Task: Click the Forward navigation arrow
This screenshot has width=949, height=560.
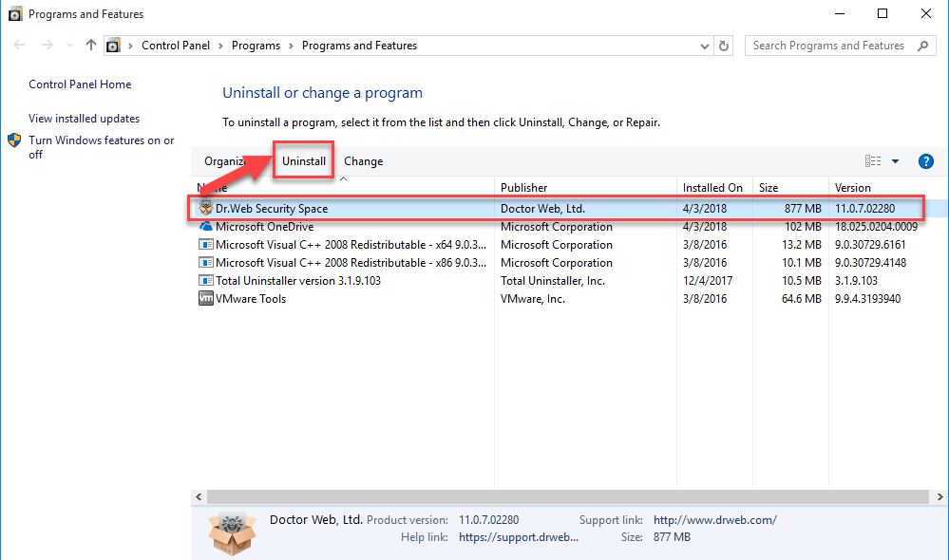Action: [47, 46]
